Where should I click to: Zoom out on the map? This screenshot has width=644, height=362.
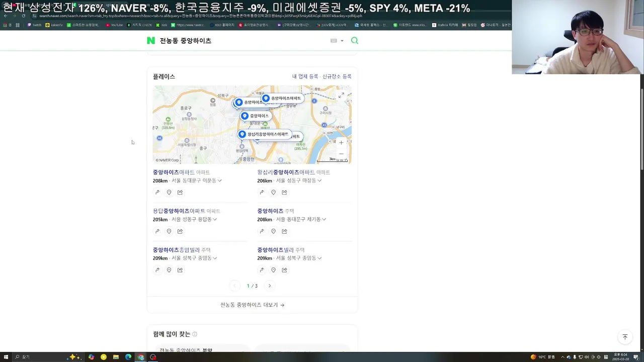pos(341,154)
